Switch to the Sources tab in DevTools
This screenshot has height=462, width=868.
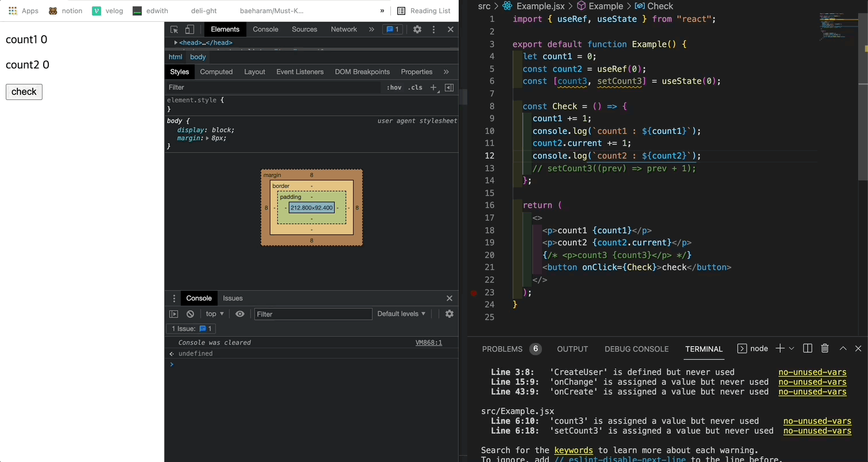304,29
